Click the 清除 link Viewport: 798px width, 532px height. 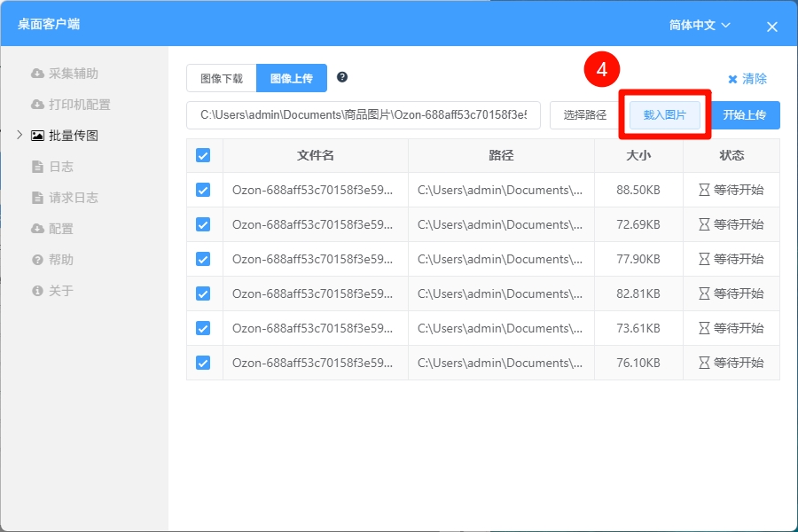[x=747, y=79]
